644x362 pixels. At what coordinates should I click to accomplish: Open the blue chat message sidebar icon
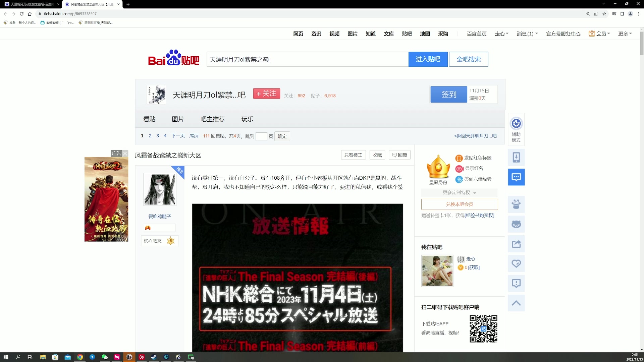click(x=516, y=177)
